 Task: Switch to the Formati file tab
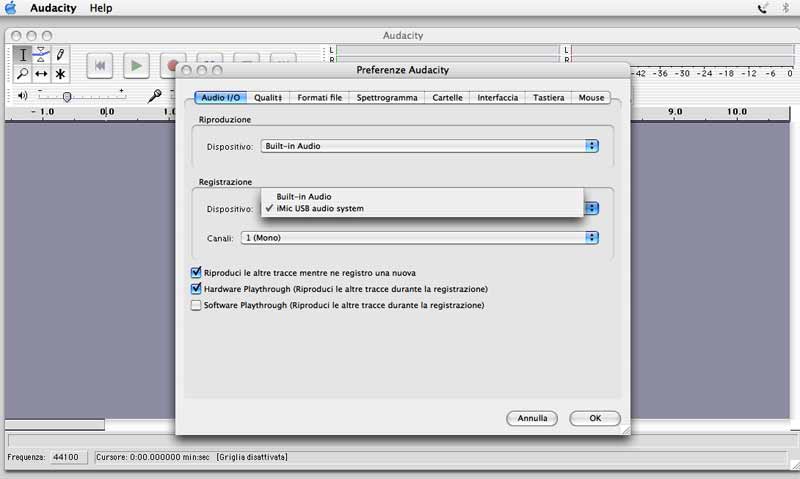pos(319,97)
